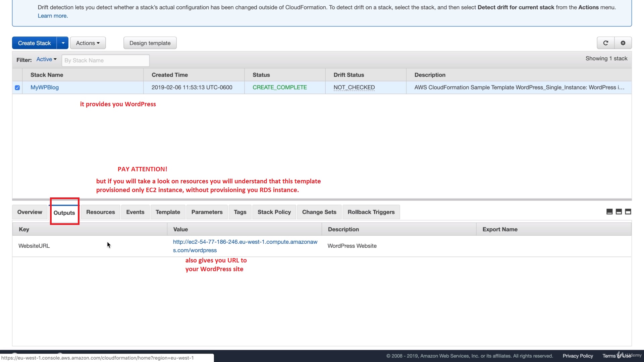Uncheck the MyWPBlog stack checkbox
The height and width of the screenshot is (362, 644).
(17, 87)
